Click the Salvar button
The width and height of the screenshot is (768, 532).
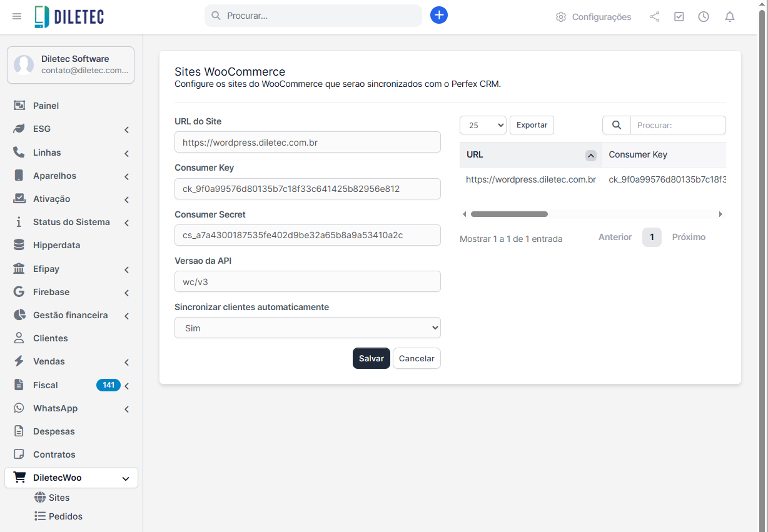[371, 358]
